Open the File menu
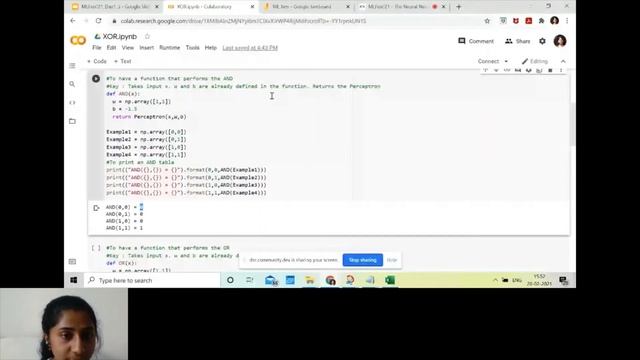Screen dimensions: 640x360 click(96, 48)
